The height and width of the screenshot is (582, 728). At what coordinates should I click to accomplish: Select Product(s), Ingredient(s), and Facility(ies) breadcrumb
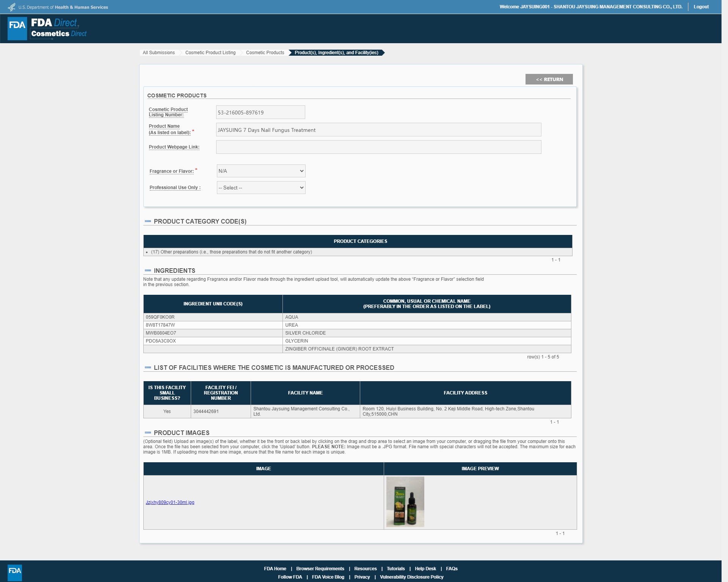[336, 53]
